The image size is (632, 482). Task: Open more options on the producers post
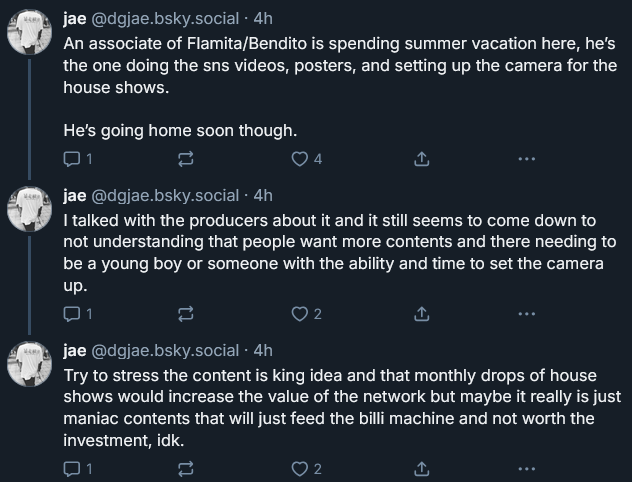pos(526,314)
